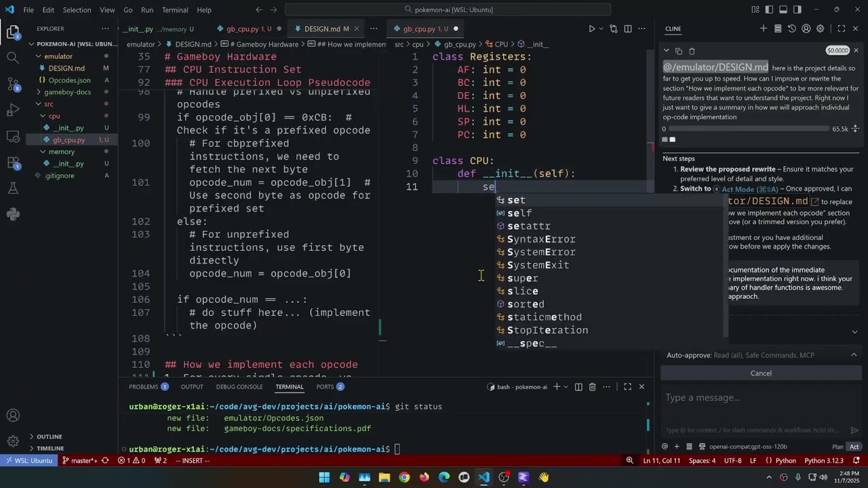Switch Cline to Act mode
The height and width of the screenshot is (488, 868).
854,447
